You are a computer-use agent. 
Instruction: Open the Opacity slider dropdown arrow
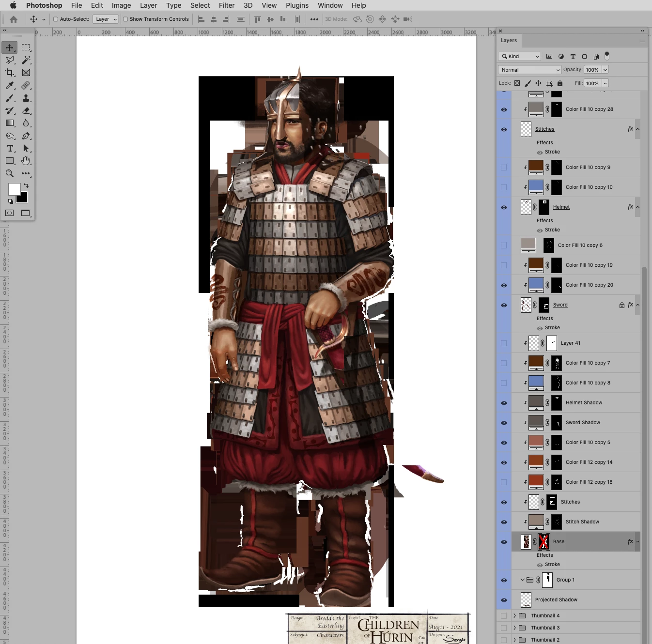(x=605, y=70)
